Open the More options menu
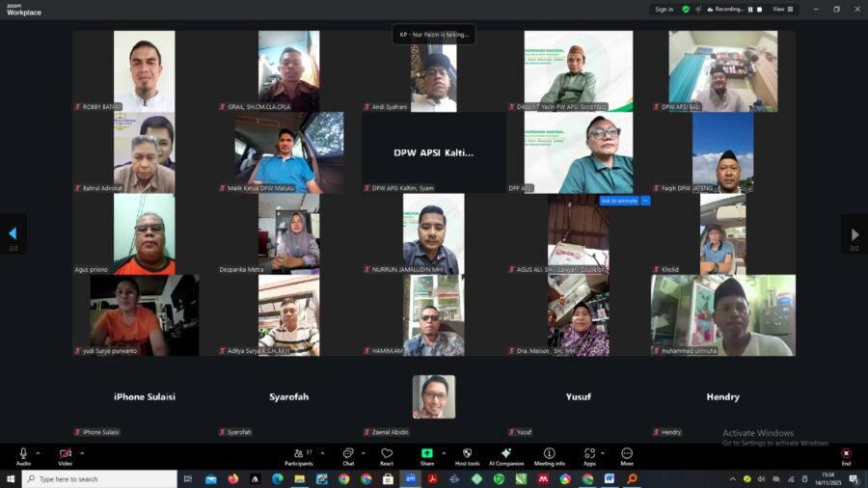 click(x=627, y=454)
